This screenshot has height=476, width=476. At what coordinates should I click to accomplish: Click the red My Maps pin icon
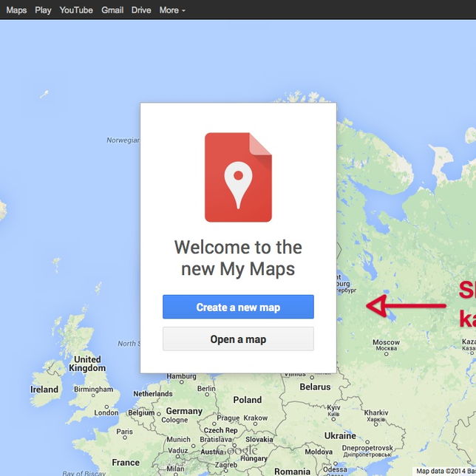tap(238, 177)
